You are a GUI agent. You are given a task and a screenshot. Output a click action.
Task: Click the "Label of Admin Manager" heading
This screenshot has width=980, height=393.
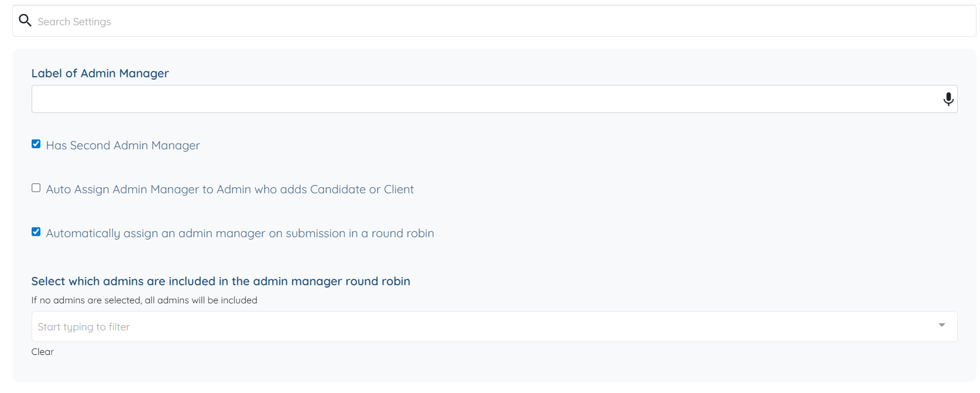tap(100, 73)
